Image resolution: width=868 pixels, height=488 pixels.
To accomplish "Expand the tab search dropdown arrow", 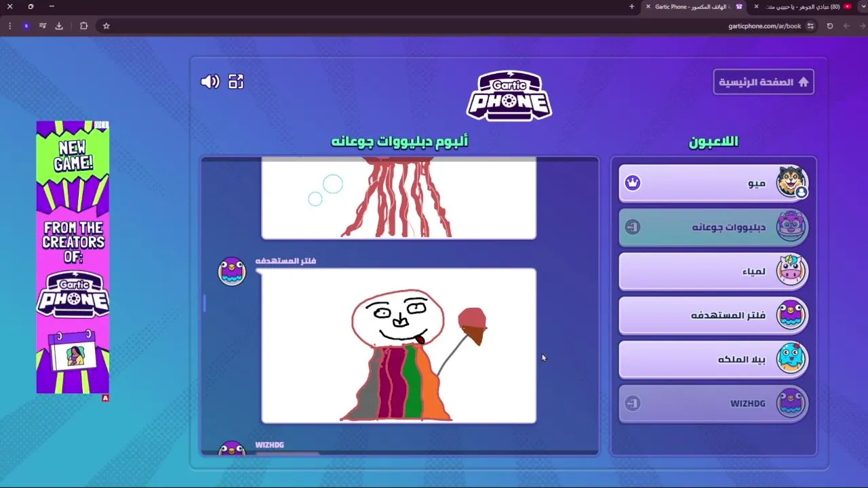I will 863,7.
